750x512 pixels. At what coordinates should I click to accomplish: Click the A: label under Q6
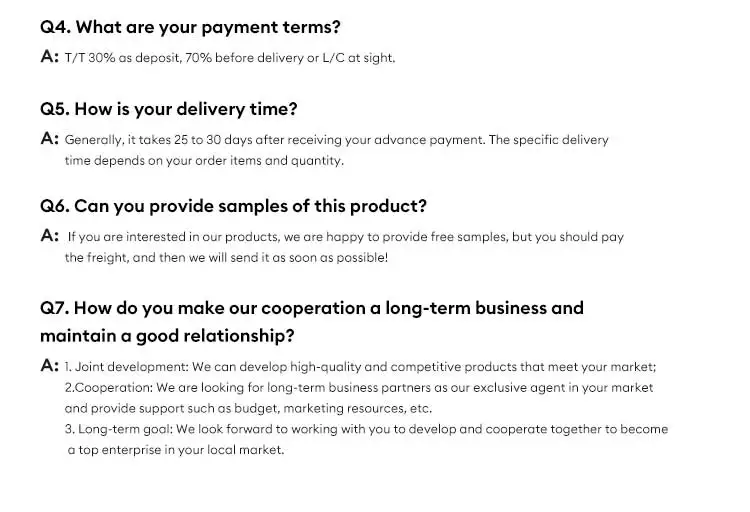tap(49, 236)
